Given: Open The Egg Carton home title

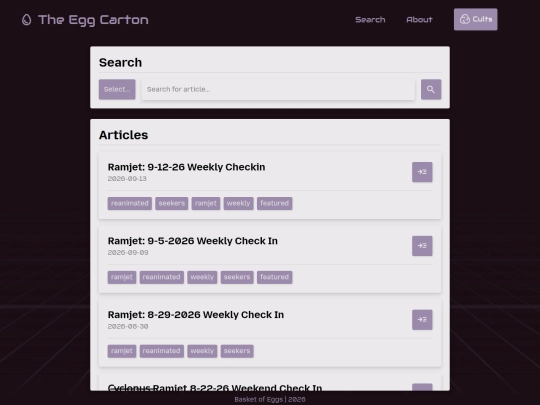Looking at the screenshot, I should [93, 20].
